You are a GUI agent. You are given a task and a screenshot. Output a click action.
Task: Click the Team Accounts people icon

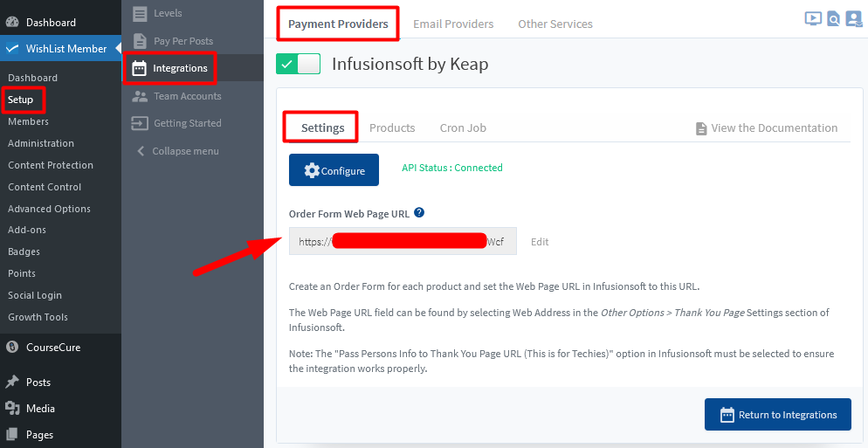(140, 96)
